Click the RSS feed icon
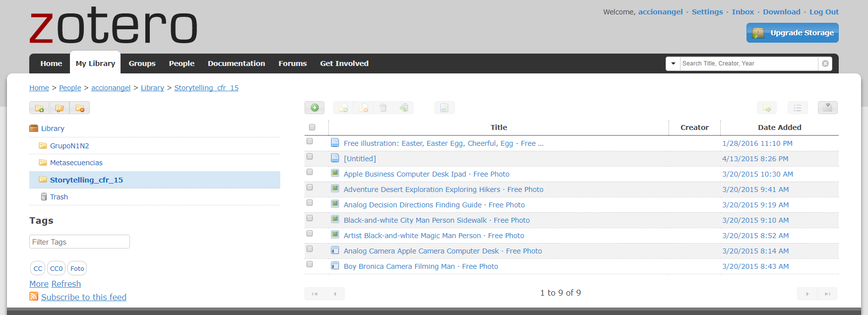868x315 pixels. 34,297
